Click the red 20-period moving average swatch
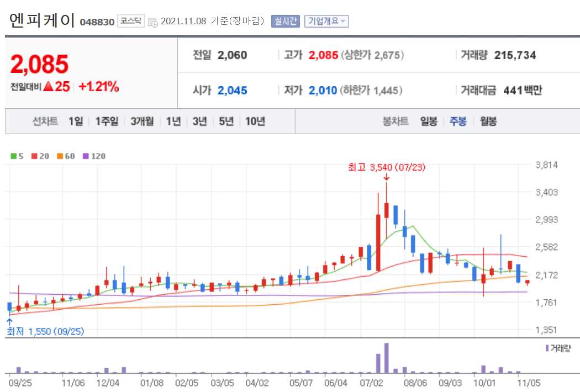This screenshot has width=580, height=392. click(34, 156)
